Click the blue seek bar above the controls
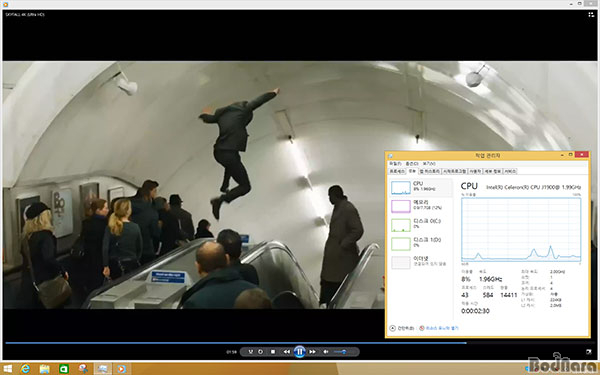Screen dimensions: 600x375 pos(236,343)
